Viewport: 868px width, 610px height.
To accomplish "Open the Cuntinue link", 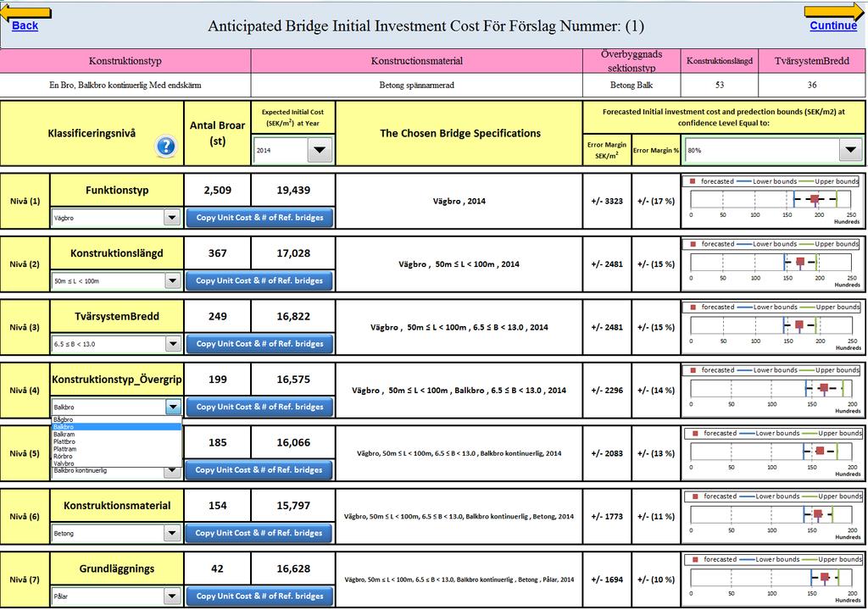I will coord(833,25).
